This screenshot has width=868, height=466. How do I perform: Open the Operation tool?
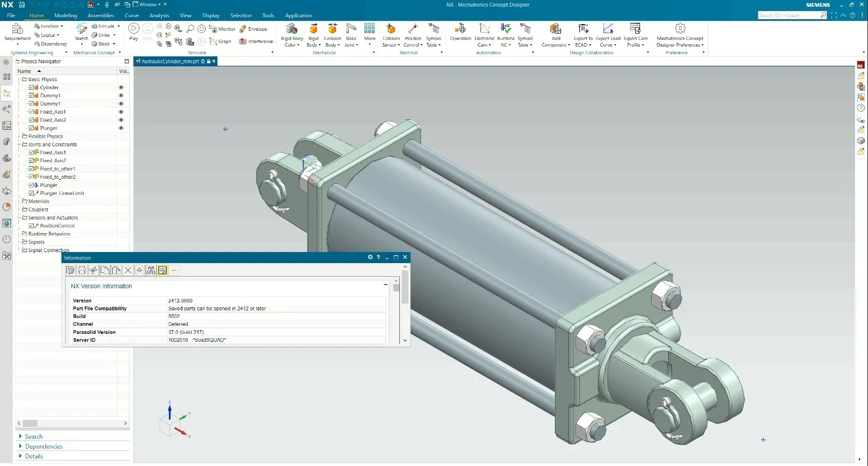point(460,33)
